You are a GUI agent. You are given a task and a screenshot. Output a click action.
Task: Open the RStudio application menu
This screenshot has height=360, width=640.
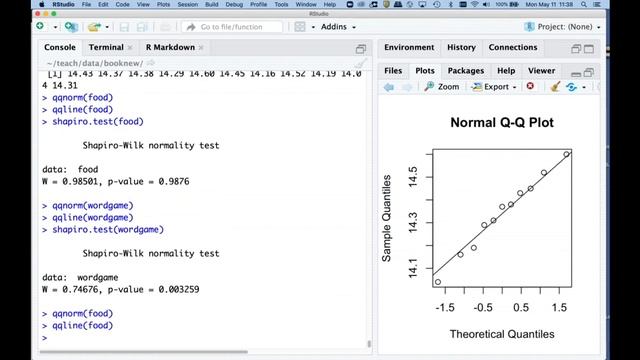coord(63,4)
